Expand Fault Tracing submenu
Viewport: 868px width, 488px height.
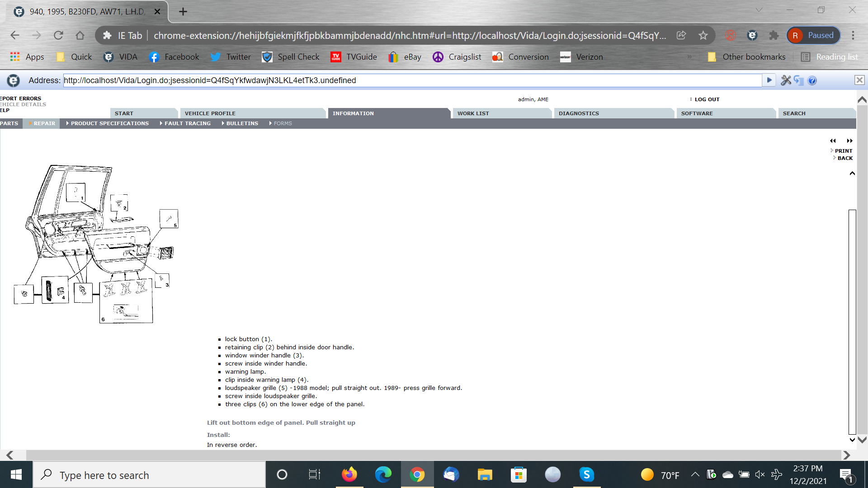[187, 123]
